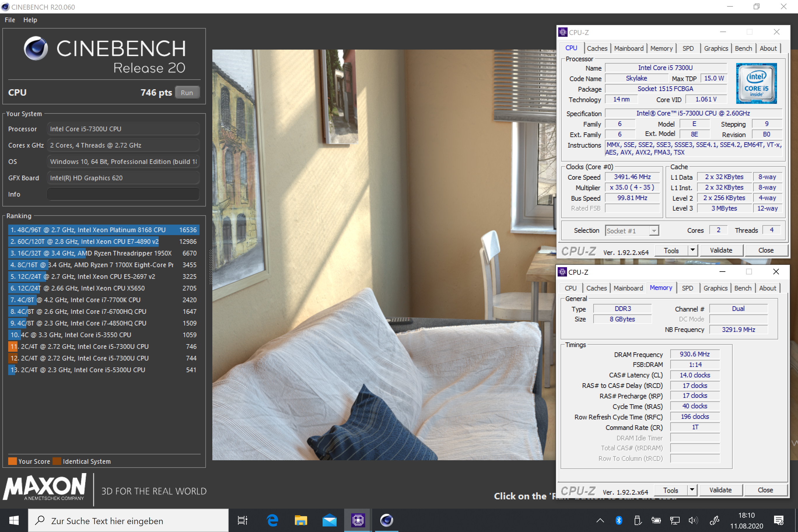The height and width of the screenshot is (532, 798).
Task: Launch Microsoft Edge from the taskbar
Action: 272,520
